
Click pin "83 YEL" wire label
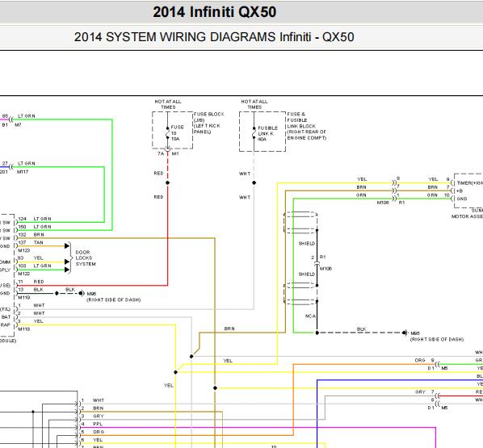(x=31, y=258)
